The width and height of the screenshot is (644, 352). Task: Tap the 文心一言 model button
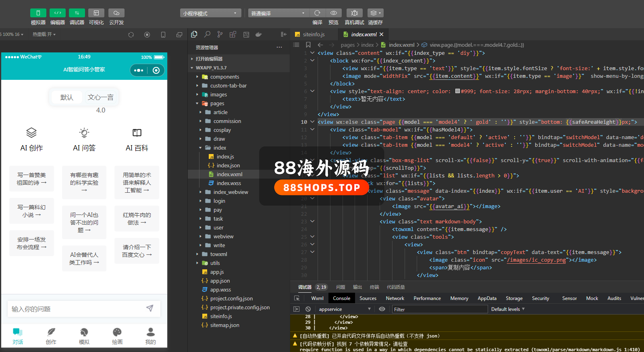click(100, 97)
